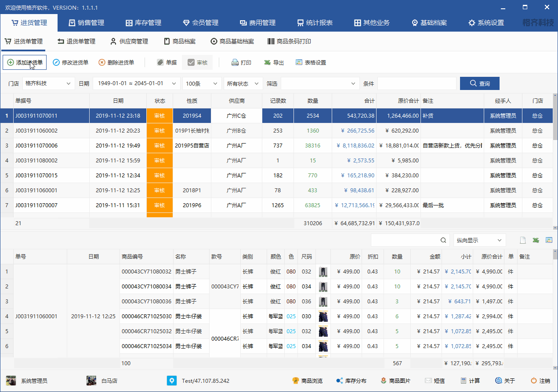The height and width of the screenshot is (392, 558).
Task: Export data via 导出 Excel icon
Action: click(x=267, y=63)
